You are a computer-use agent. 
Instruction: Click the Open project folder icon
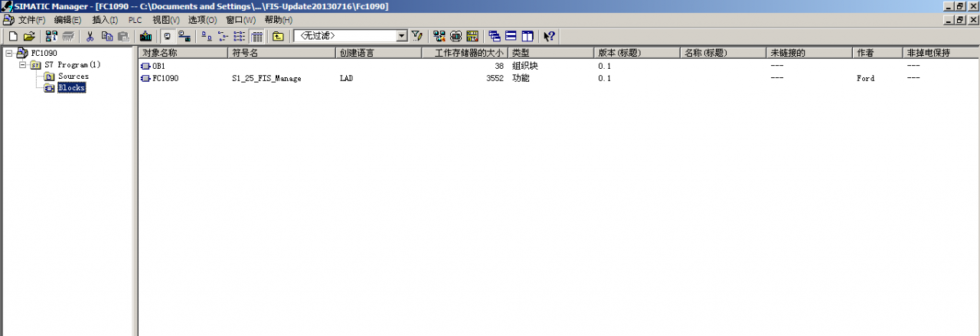29,36
